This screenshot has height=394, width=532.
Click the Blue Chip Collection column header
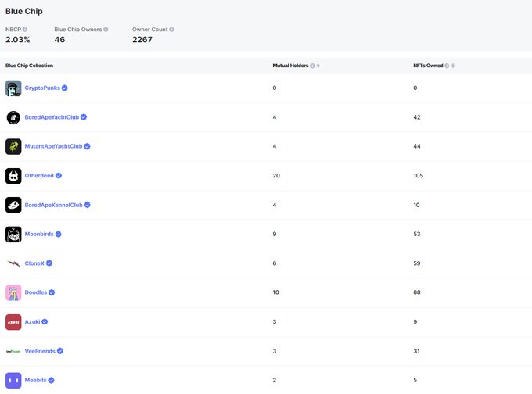[29, 66]
